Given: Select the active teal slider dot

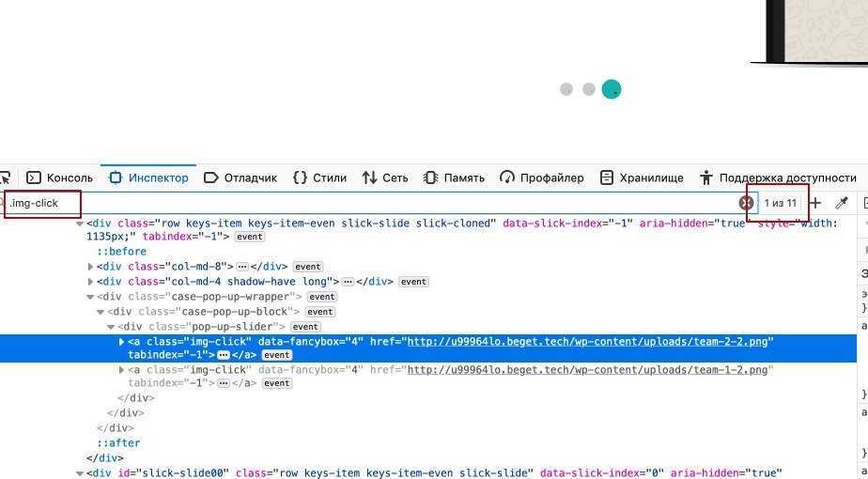Looking at the screenshot, I should pyautogui.click(x=612, y=89).
